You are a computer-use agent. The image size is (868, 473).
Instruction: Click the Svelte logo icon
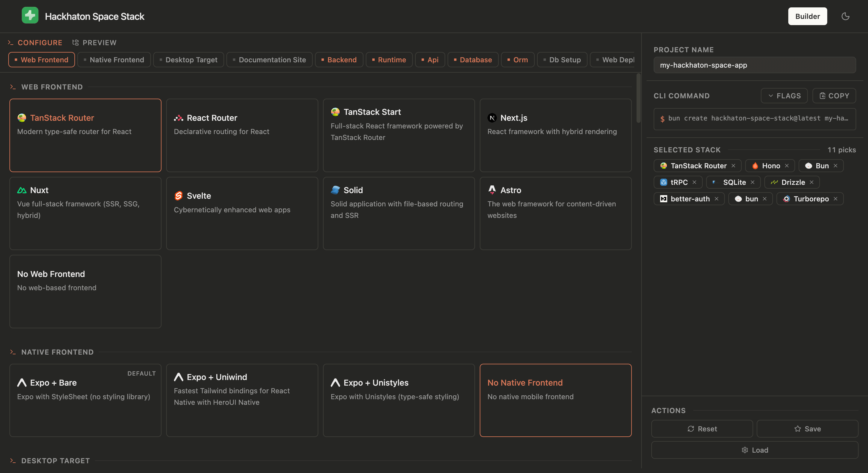[179, 196]
